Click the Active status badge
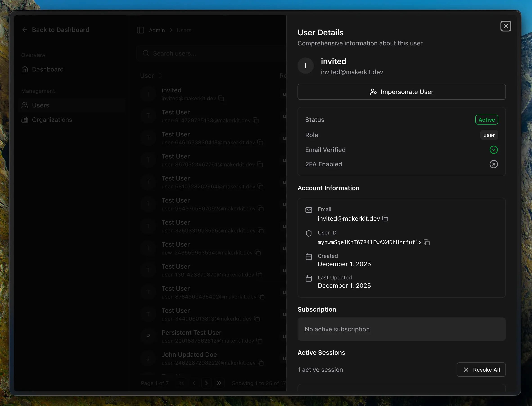 [487, 120]
